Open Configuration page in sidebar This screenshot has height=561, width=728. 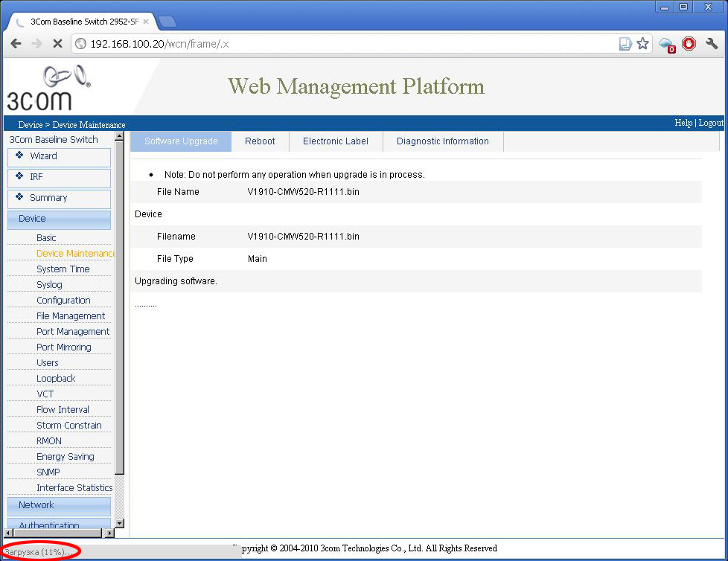pos(63,301)
